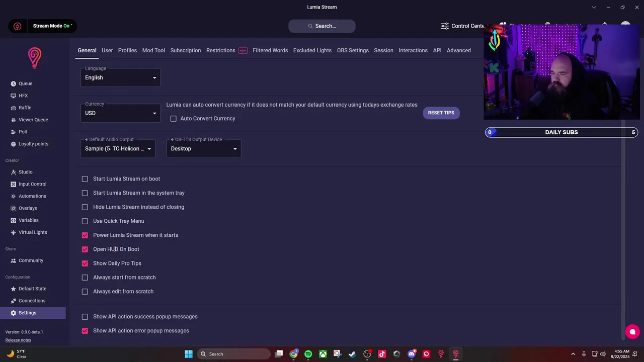This screenshot has width=644, height=362.
Task: Check Start Lumia Stream in the system tray
Action: coord(85,193)
